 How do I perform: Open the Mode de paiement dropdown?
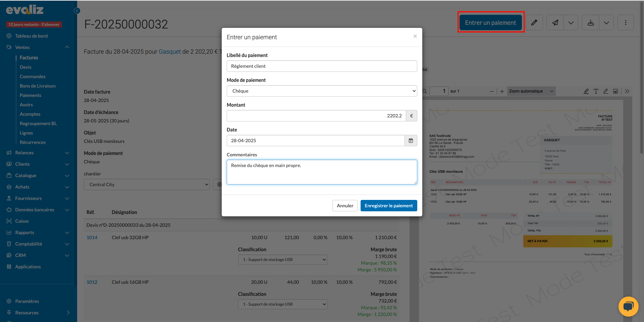322,91
